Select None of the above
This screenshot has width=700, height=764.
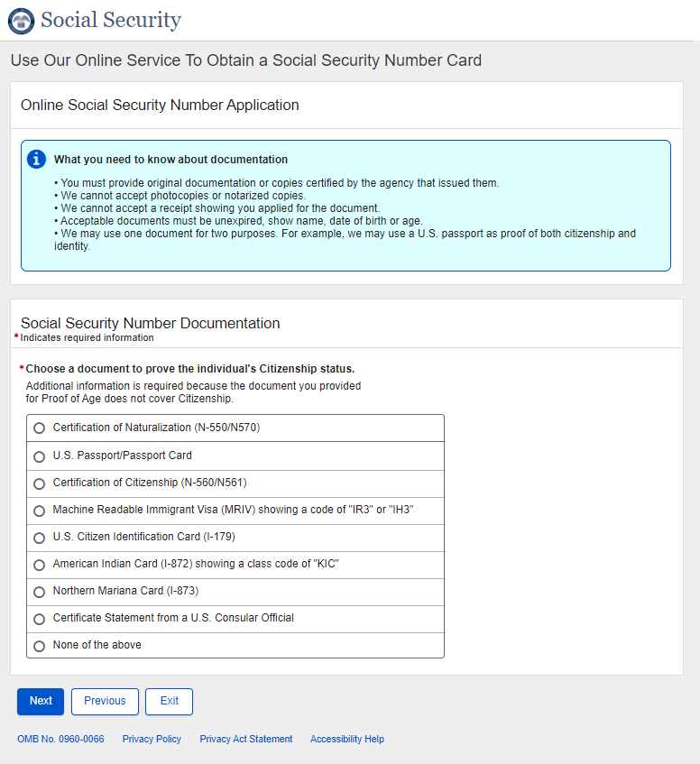39,646
